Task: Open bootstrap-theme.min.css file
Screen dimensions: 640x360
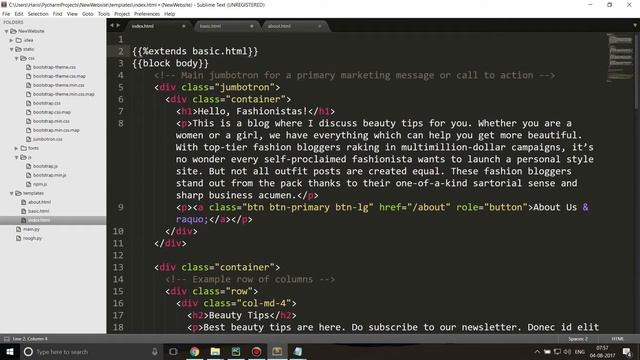Action: click(58, 85)
